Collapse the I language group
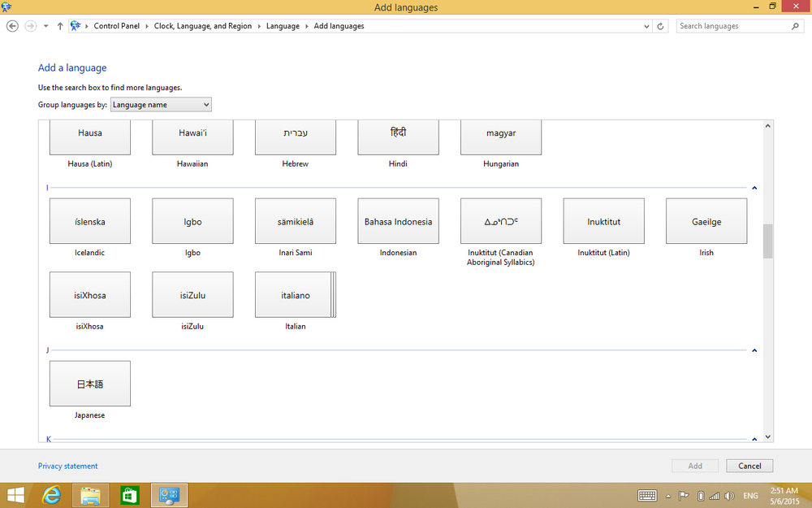The width and height of the screenshot is (812, 508). tap(754, 188)
